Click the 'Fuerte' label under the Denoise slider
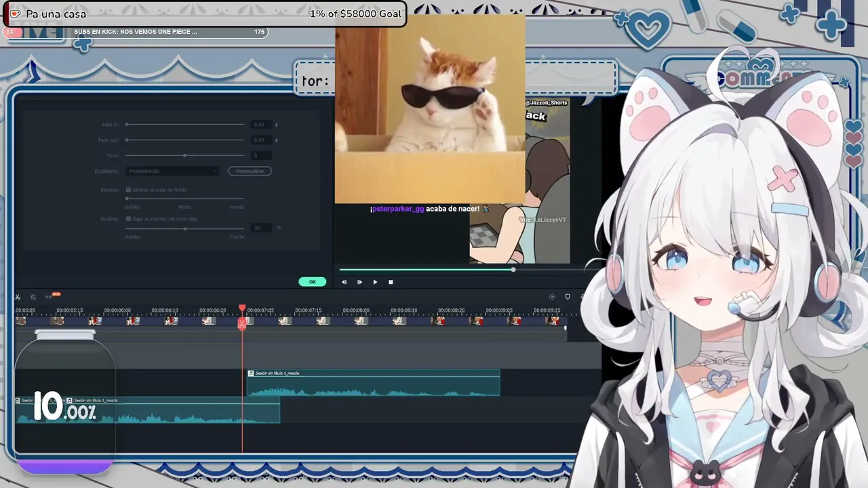868x488 pixels. click(237, 207)
